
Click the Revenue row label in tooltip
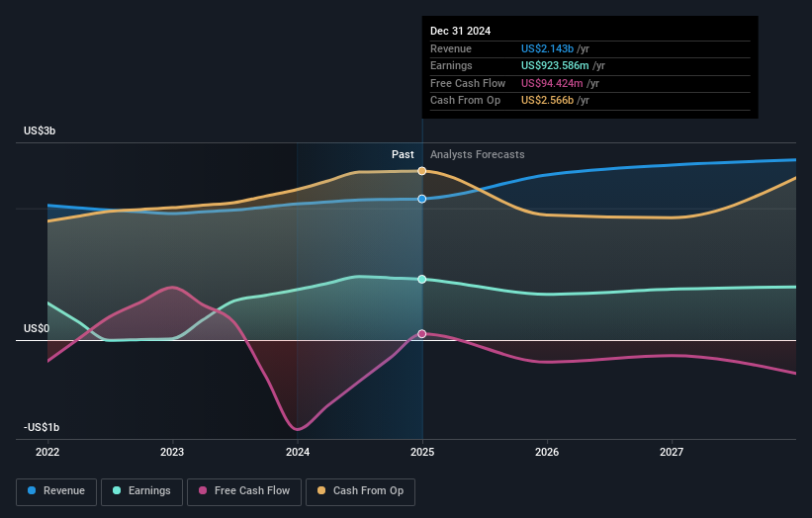(x=451, y=48)
